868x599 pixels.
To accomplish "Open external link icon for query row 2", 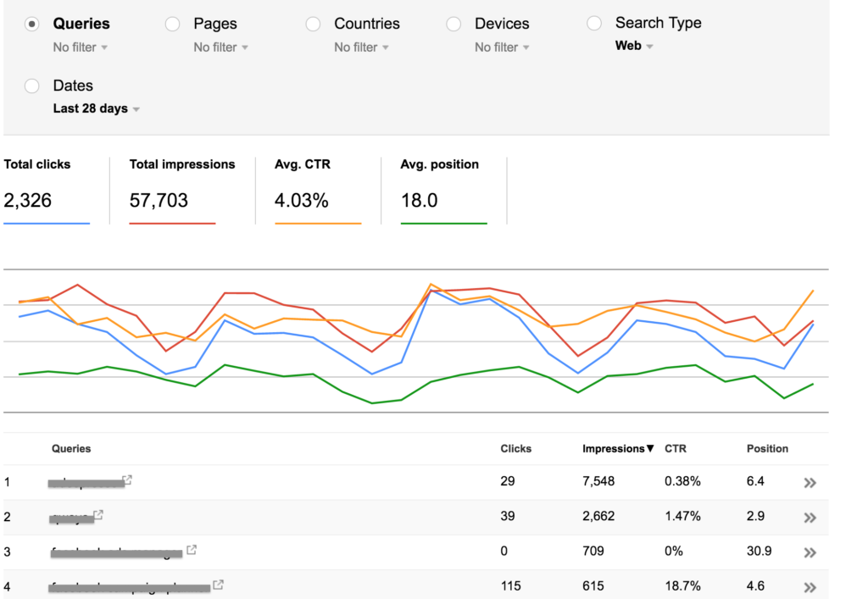I will tap(98, 515).
